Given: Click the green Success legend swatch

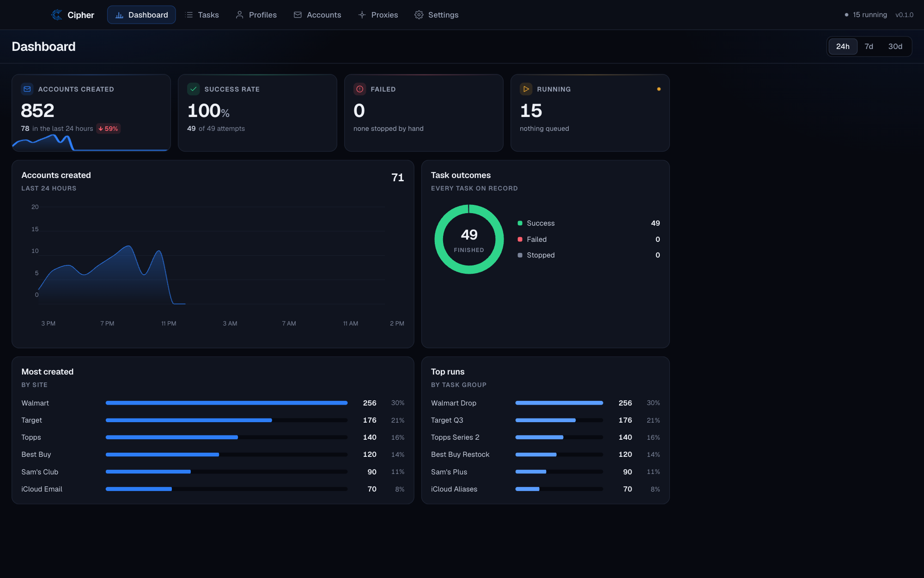Looking at the screenshot, I should (520, 223).
